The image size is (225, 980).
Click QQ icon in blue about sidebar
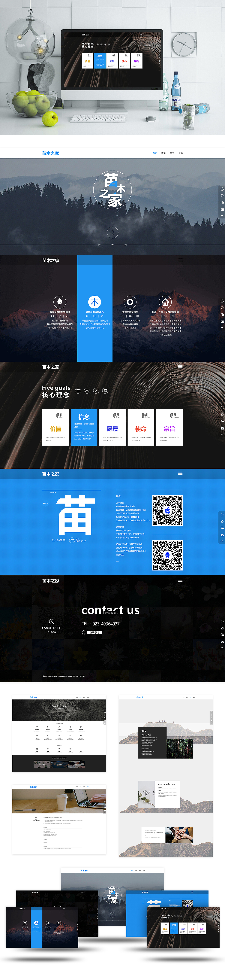pos(222,515)
